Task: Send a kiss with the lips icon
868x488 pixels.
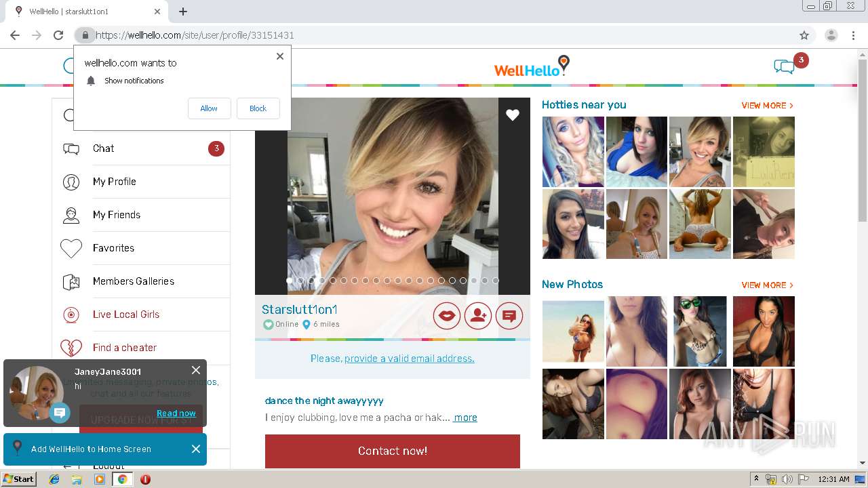Action: click(447, 315)
